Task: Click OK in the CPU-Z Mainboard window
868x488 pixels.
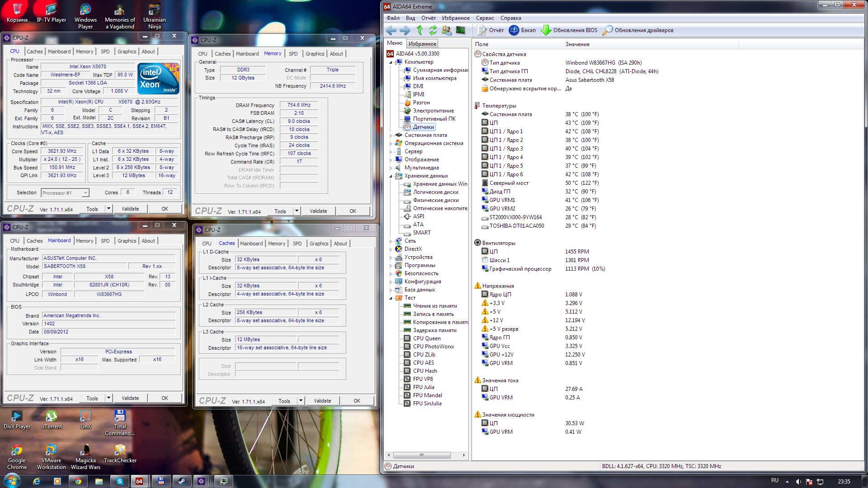Action: tap(165, 398)
